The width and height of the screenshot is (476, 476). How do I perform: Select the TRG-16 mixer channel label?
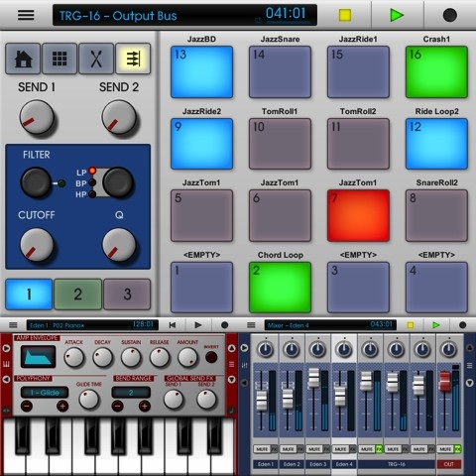tap(397, 464)
